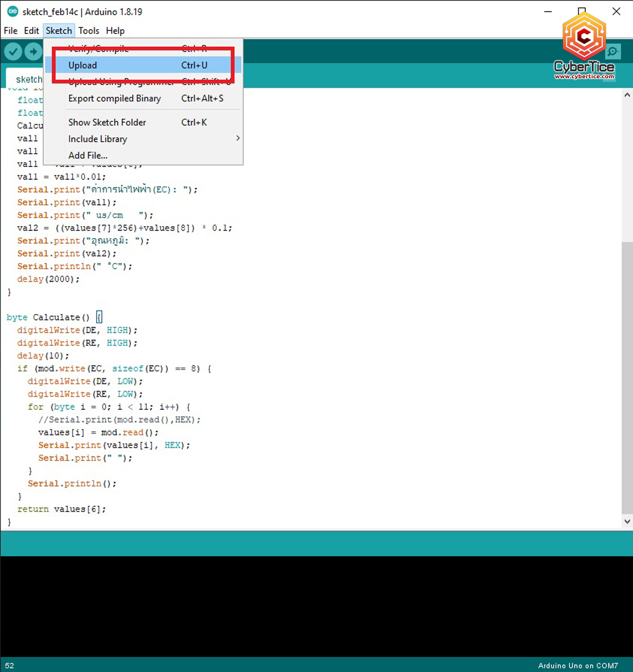Click the Serial.print line containing "us/cm"

85,215
